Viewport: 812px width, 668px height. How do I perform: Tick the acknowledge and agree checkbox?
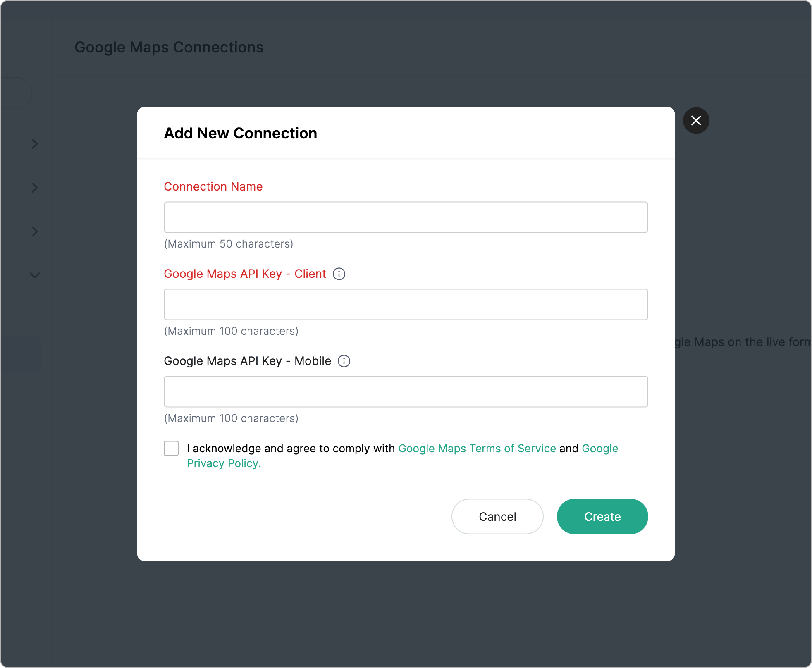click(x=171, y=449)
